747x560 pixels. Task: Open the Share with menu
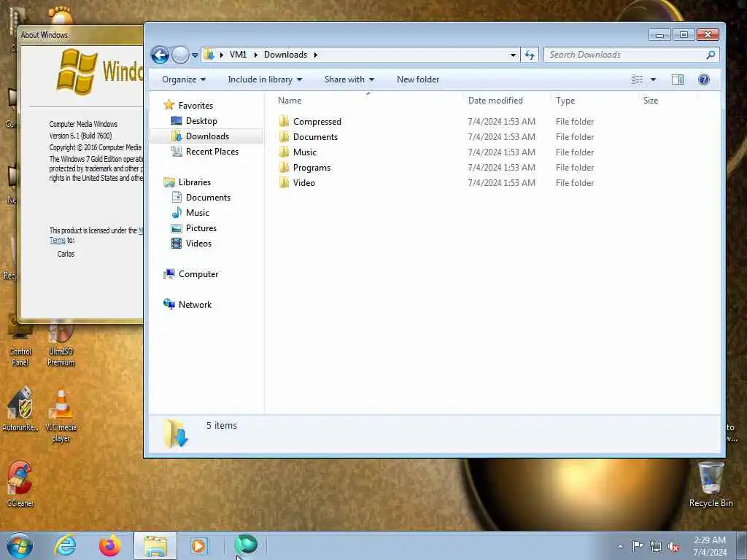tap(349, 79)
